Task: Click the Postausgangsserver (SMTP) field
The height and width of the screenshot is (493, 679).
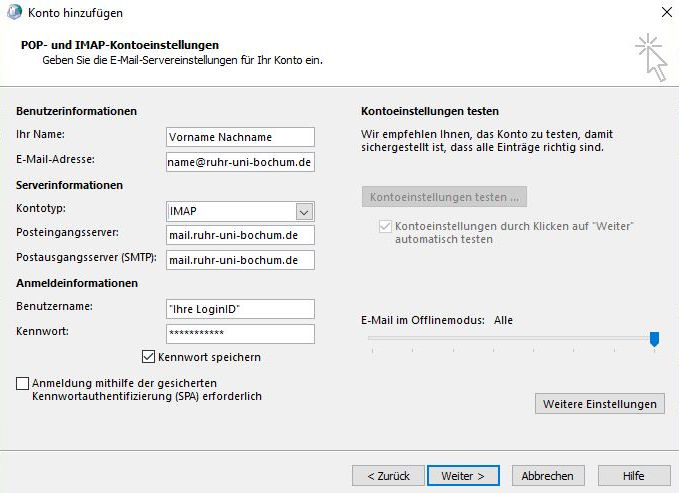Action: [240, 260]
